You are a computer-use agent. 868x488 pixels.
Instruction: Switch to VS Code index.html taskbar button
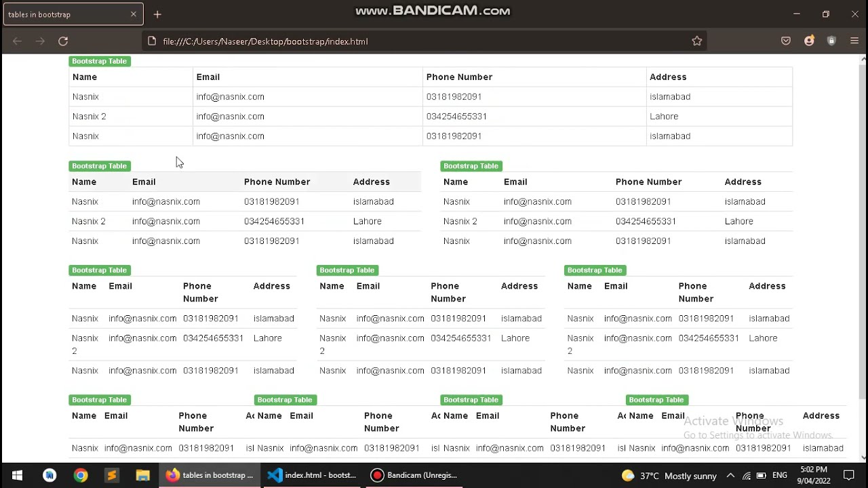coord(312,475)
